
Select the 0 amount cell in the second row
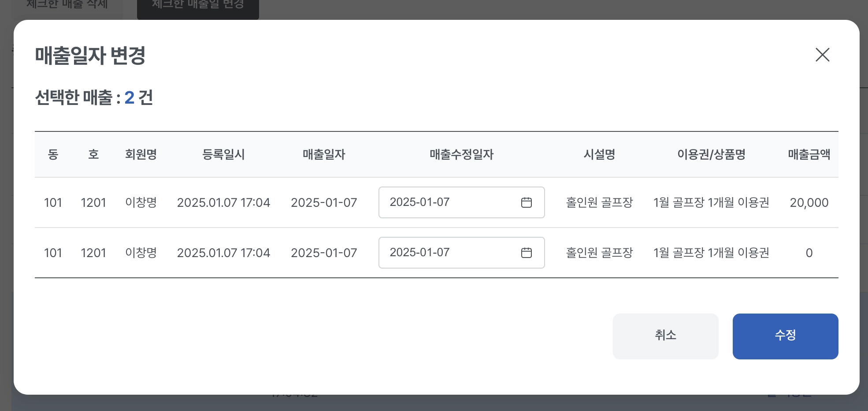point(809,253)
